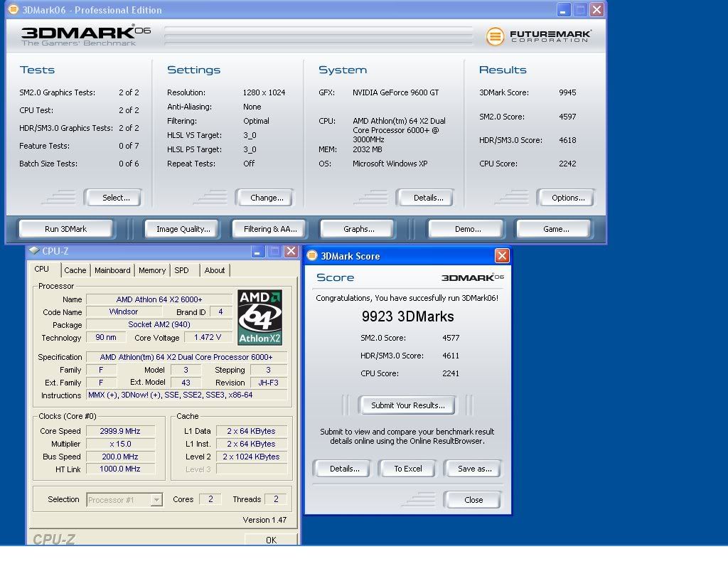Launch the Demo... button
Screen dimensions: 728x586
pos(466,229)
